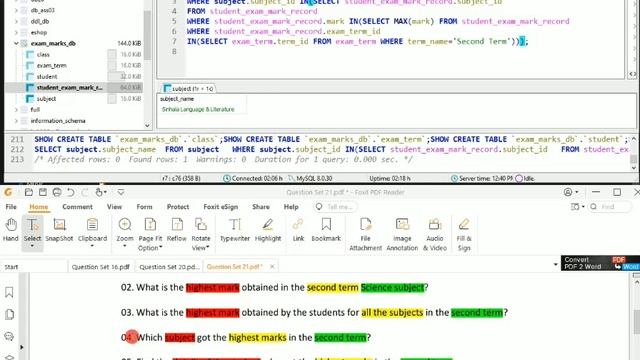Select the student table in the tree
The width and height of the screenshot is (640, 360).
click(47, 76)
